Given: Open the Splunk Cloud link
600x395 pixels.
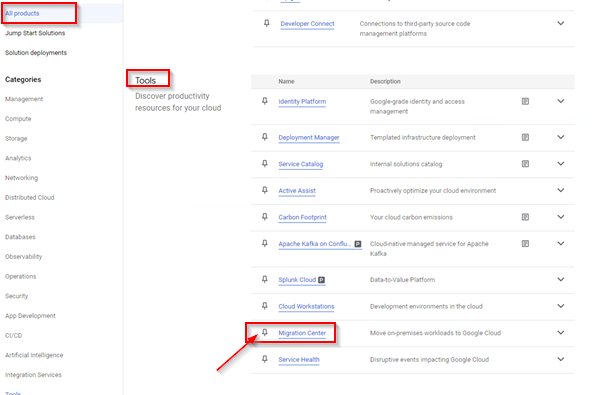Looking at the screenshot, I should tap(297, 280).
